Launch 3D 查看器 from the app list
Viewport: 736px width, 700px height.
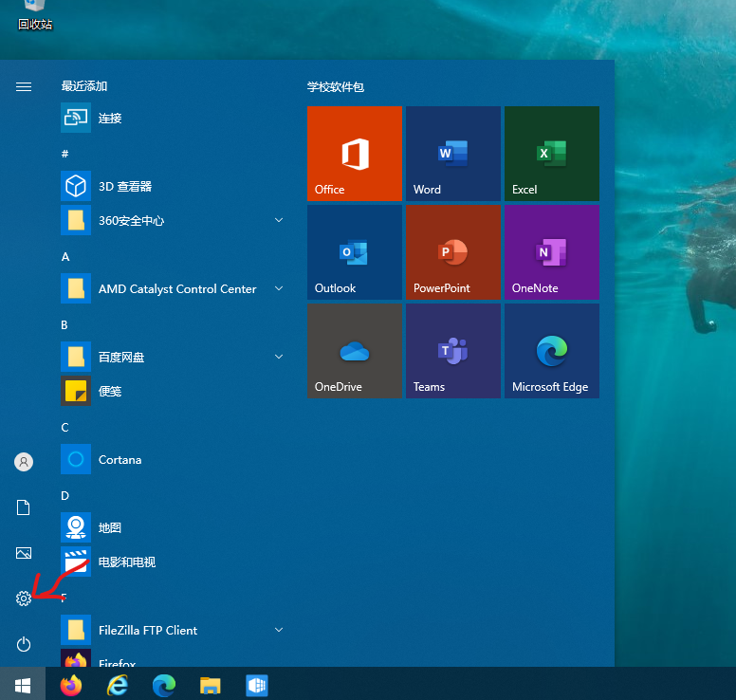(174, 186)
